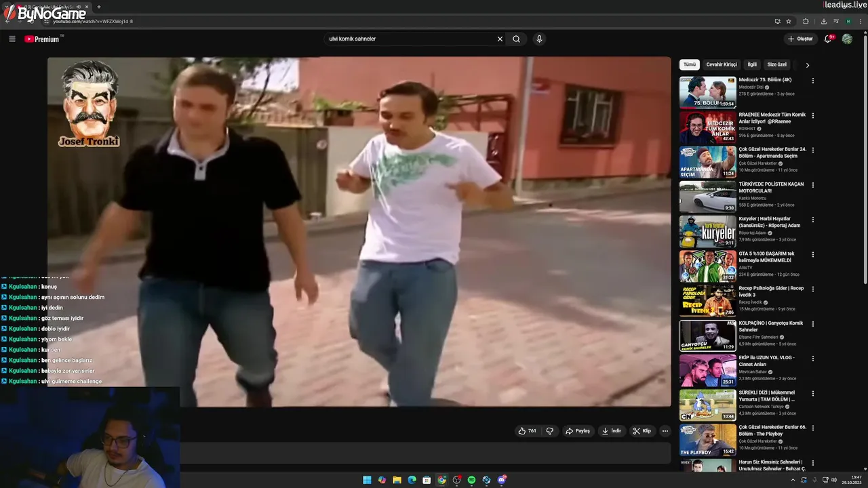Show hidden system tray icons chevron
This screenshot has height=488, width=868.
pos(793,480)
